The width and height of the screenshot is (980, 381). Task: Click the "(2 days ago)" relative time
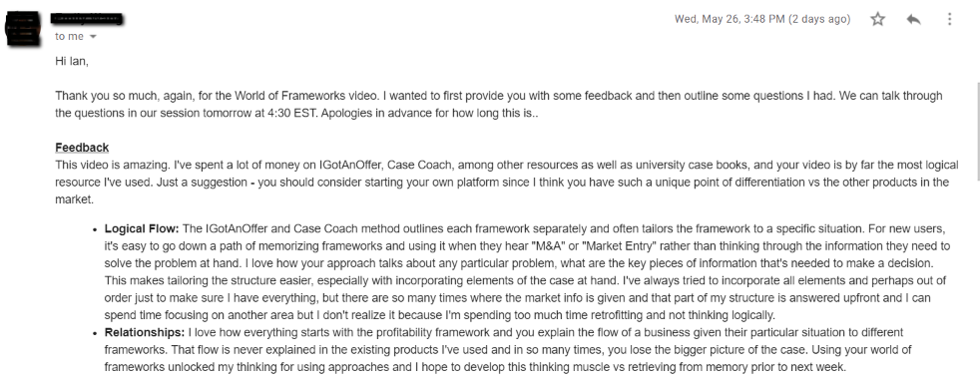tap(819, 19)
